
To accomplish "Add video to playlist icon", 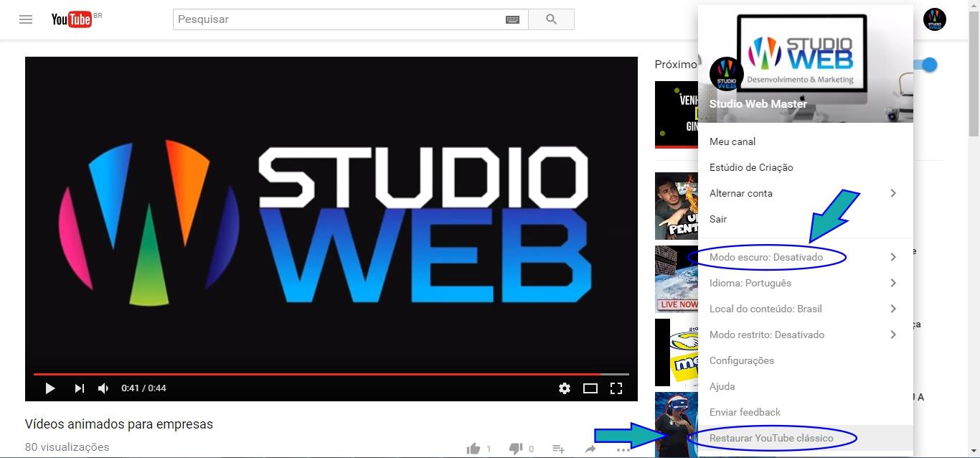I will [x=558, y=448].
